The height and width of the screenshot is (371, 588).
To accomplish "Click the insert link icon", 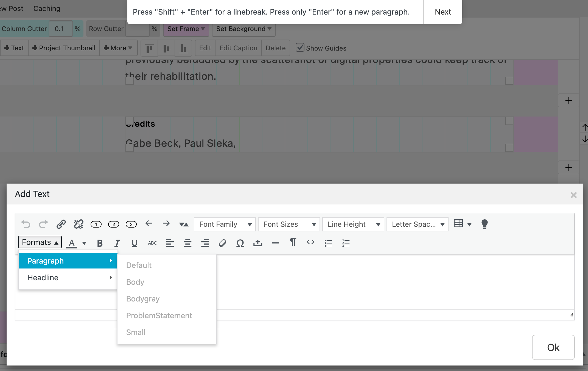I will pyautogui.click(x=61, y=224).
